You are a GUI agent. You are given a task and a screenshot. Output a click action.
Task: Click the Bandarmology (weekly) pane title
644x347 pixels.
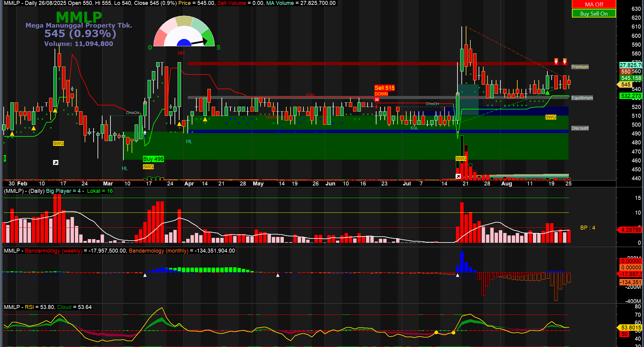pyautogui.click(x=54, y=251)
